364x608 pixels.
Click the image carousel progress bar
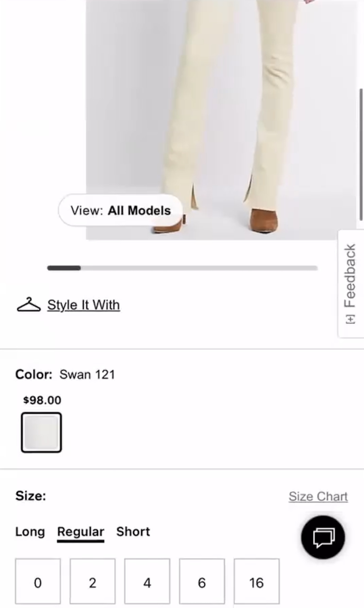(x=182, y=268)
